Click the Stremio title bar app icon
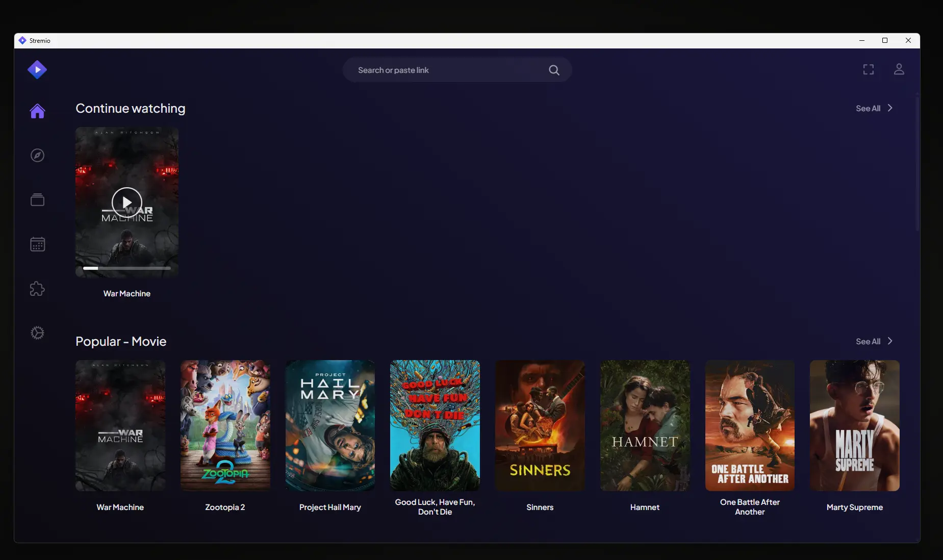This screenshot has height=560, width=943. tap(22, 40)
